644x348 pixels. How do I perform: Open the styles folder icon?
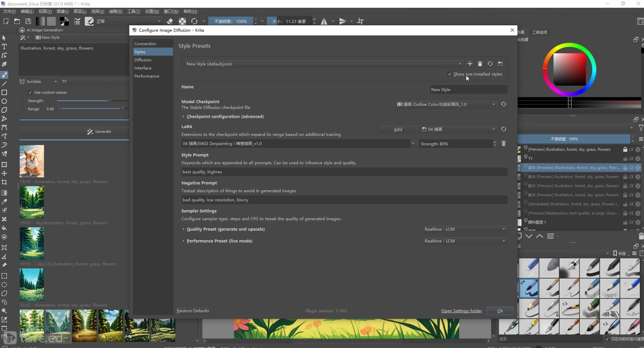pyautogui.click(x=500, y=64)
